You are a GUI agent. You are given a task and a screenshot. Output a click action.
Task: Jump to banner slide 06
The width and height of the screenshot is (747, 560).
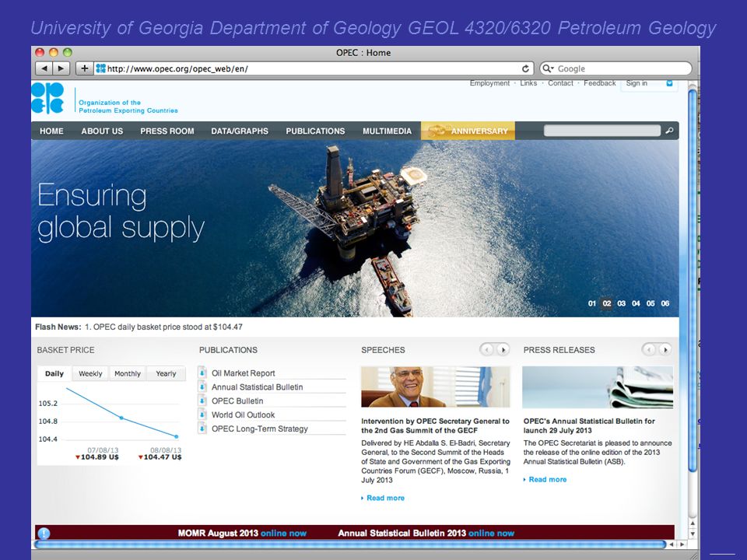click(x=665, y=303)
